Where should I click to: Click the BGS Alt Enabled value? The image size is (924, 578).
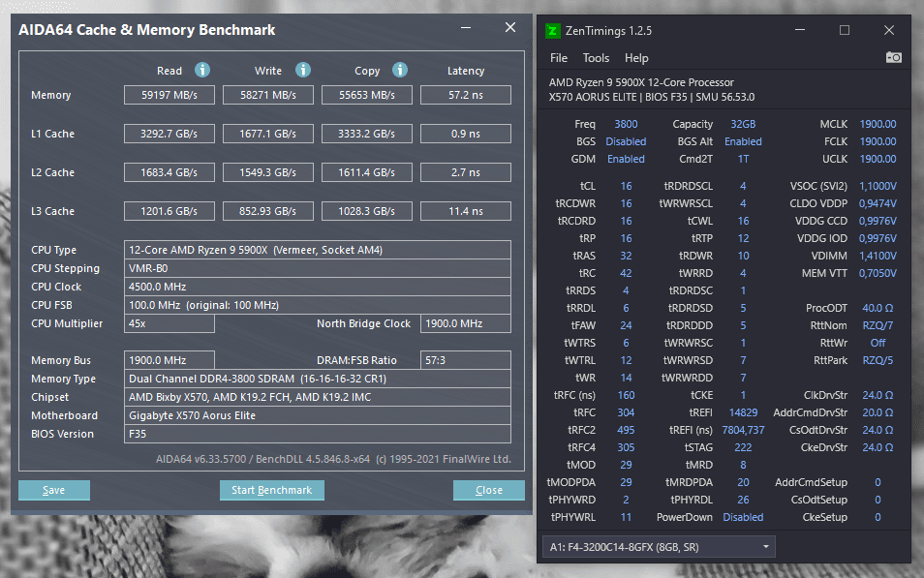point(743,141)
